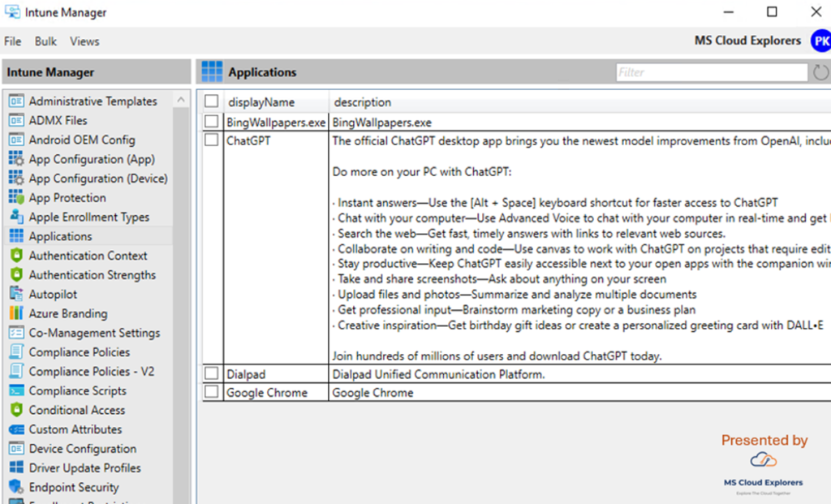831x504 pixels.
Task: Minimize the Intune Manager window
Action: (x=729, y=11)
